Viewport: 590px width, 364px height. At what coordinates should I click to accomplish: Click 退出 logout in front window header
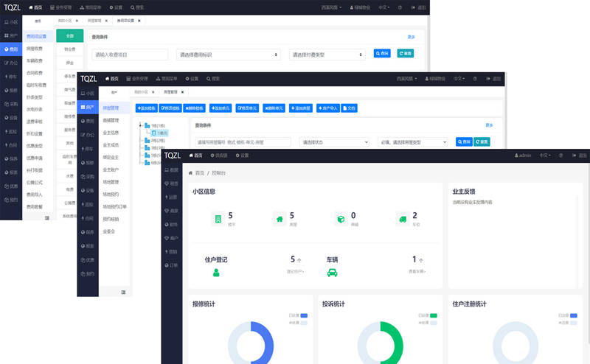coord(580,155)
